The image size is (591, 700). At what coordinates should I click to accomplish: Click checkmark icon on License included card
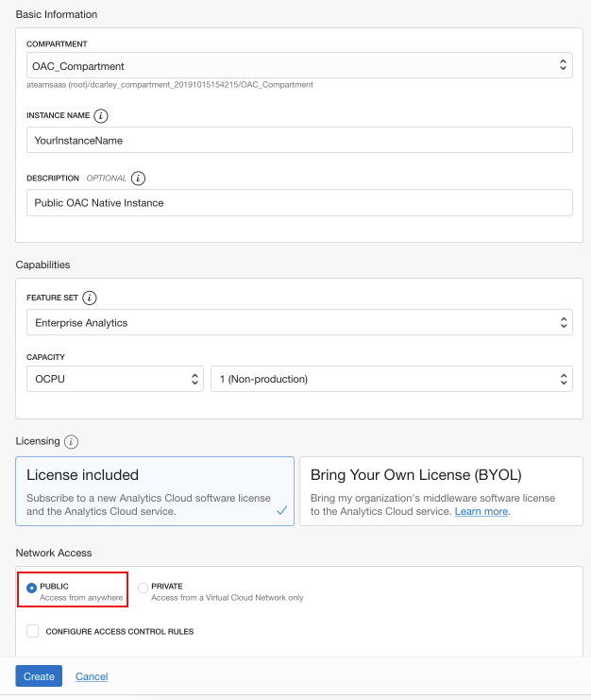point(281,510)
